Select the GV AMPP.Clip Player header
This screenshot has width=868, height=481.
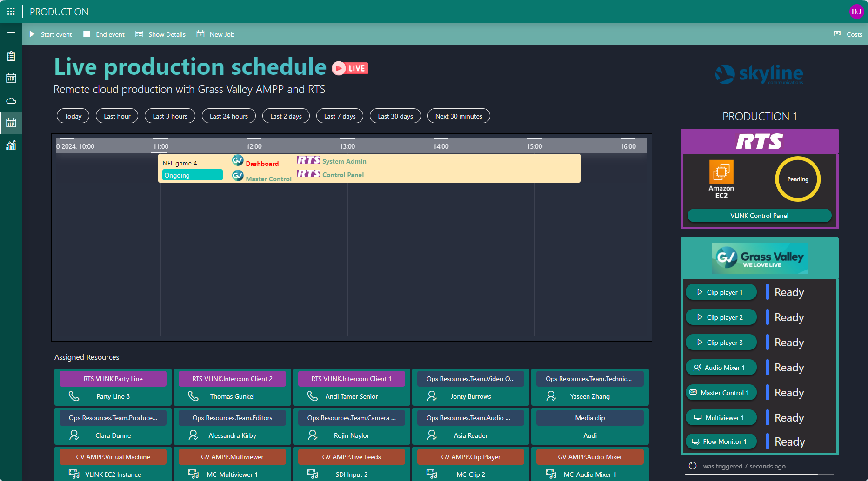(471, 457)
